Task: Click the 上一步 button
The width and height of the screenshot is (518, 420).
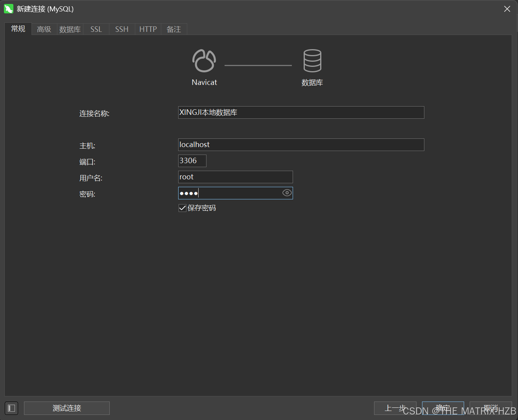Action: click(395, 408)
